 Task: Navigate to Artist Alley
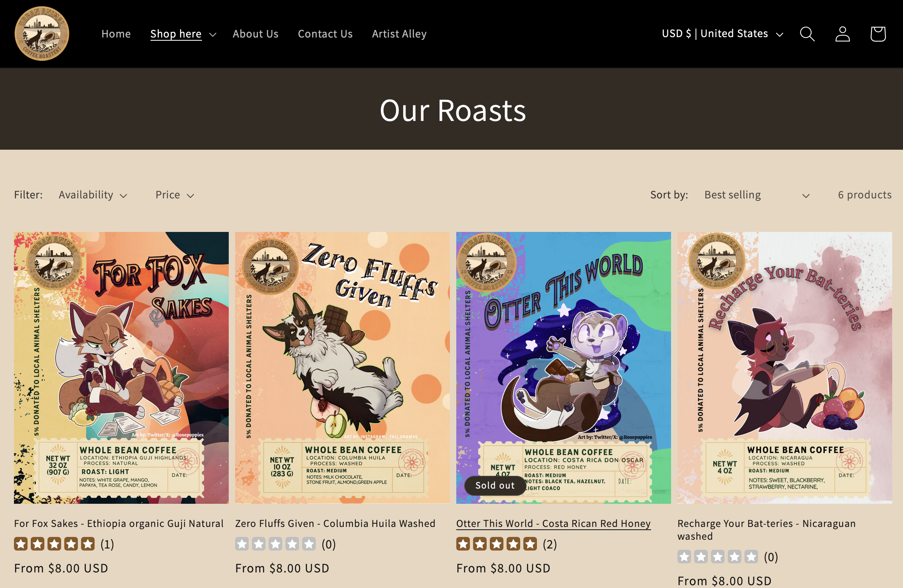click(x=399, y=34)
